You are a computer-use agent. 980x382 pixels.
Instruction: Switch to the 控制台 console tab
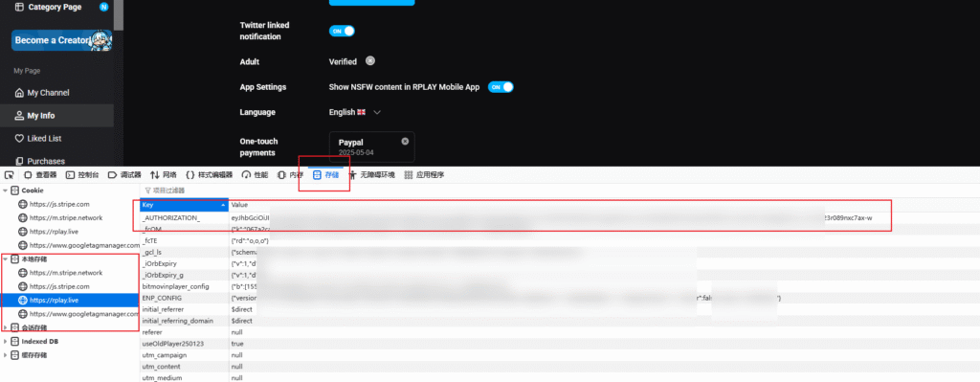(x=82, y=175)
